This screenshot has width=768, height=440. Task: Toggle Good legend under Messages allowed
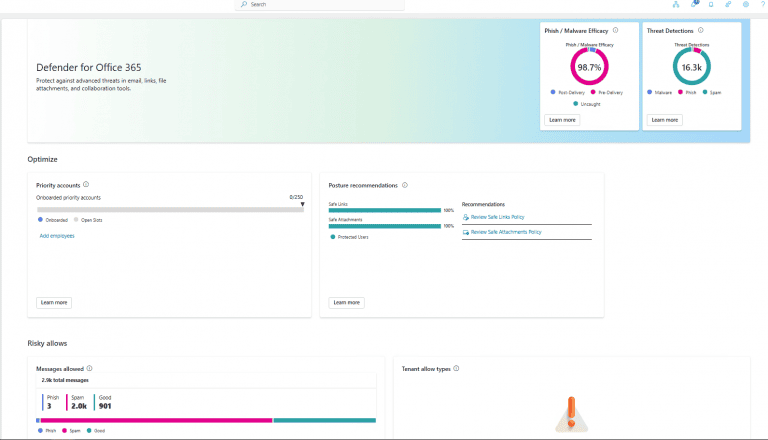[x=96, y=431]
